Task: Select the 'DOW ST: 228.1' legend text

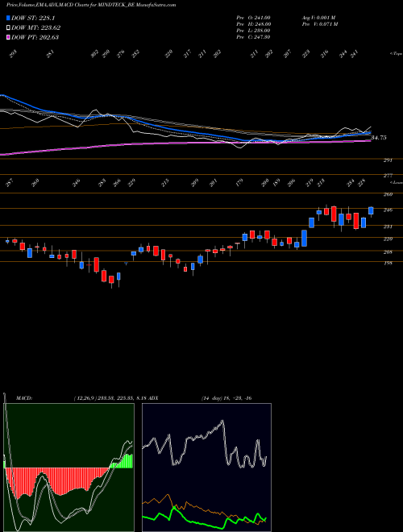Action: click(x=33, y=18)
